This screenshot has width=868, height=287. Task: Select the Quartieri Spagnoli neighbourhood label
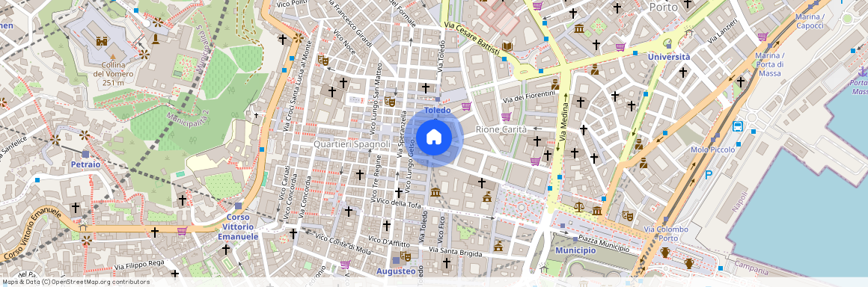click(352, 143)
